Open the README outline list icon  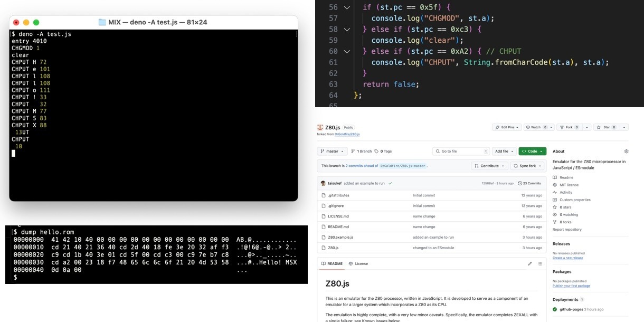(540, 263)
